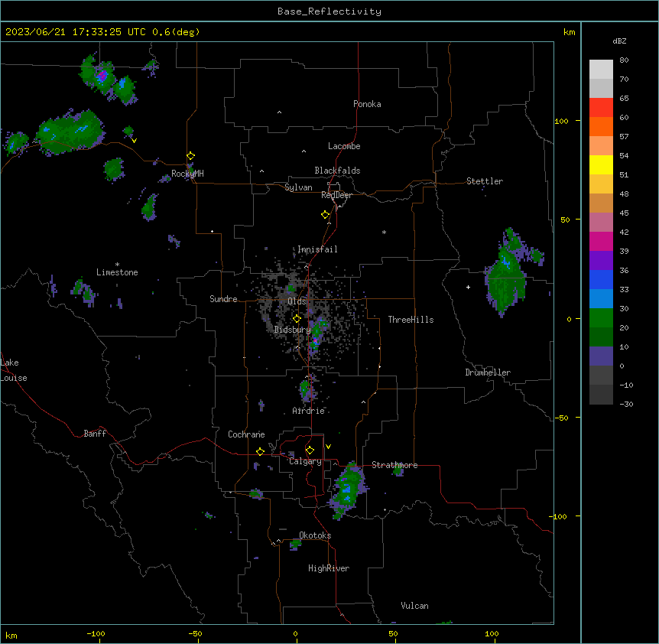This screenshot has height=644, width=659.
Task: Click the 33 dBZ blue legend swatch
Action: 601,279
